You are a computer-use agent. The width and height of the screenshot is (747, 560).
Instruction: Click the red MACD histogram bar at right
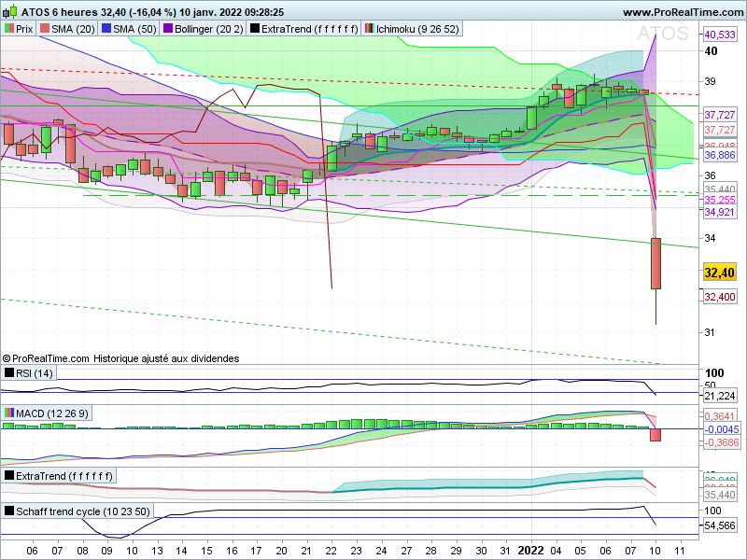pos(655,435)
